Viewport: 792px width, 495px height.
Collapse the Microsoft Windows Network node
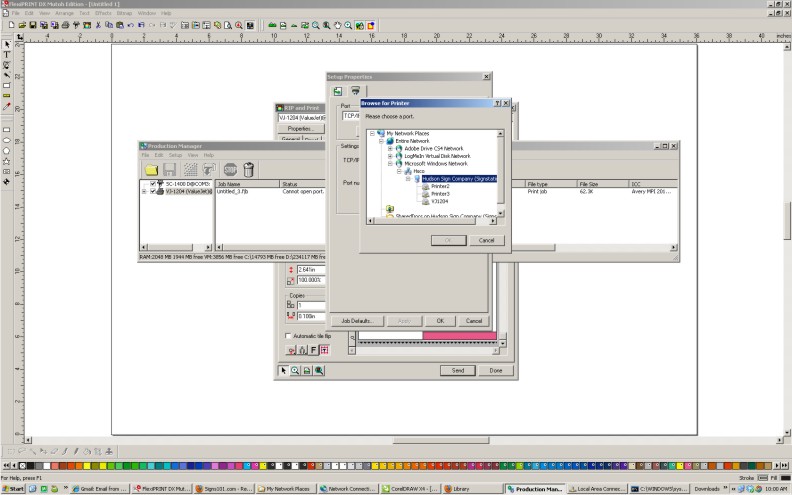[390, 164]
